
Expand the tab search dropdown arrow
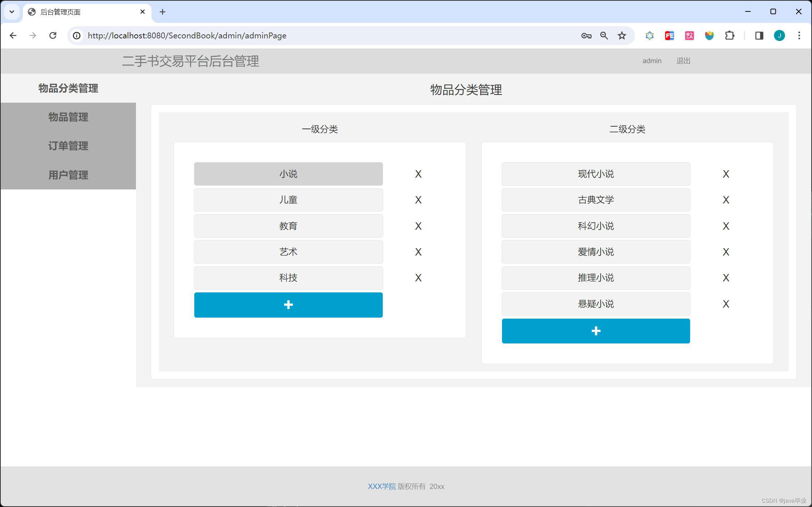point(12,12)
